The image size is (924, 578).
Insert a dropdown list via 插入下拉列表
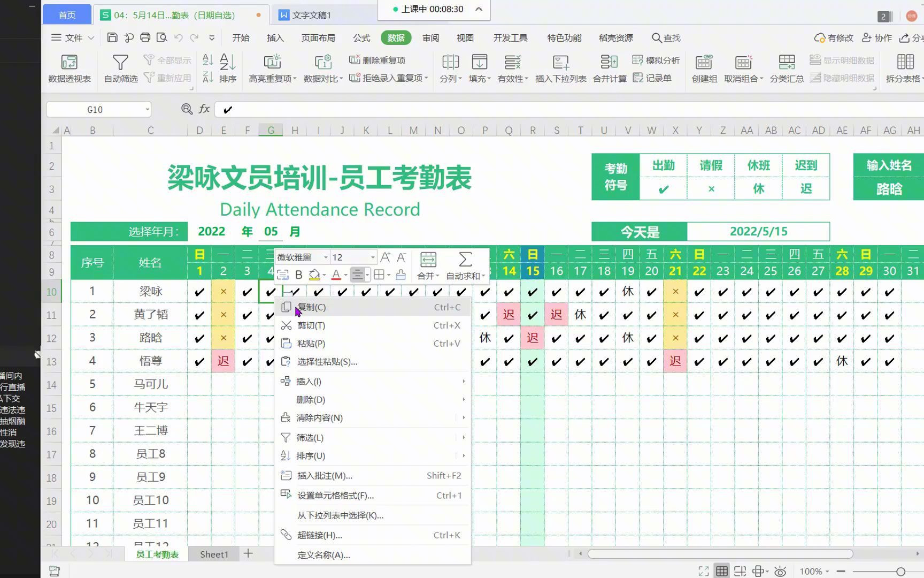[x=560, y=68]
